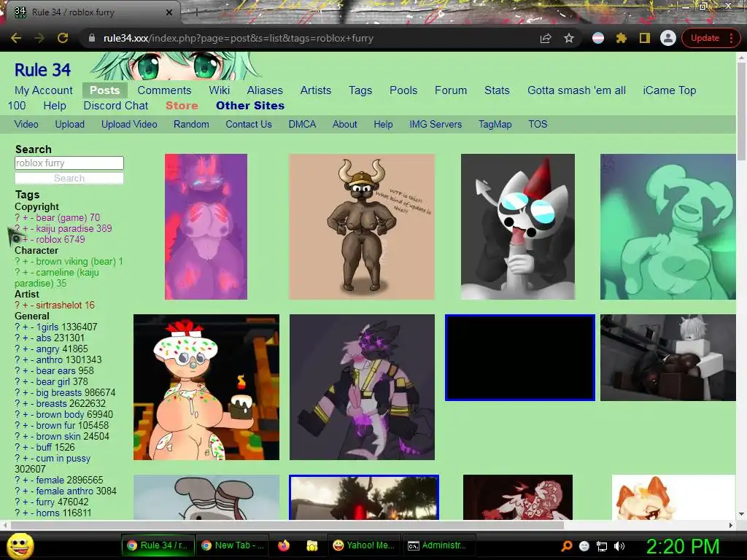Click the scroll-right arrow of the horizontal scrollbar
The image size is (747, 560).
point(731,525)
